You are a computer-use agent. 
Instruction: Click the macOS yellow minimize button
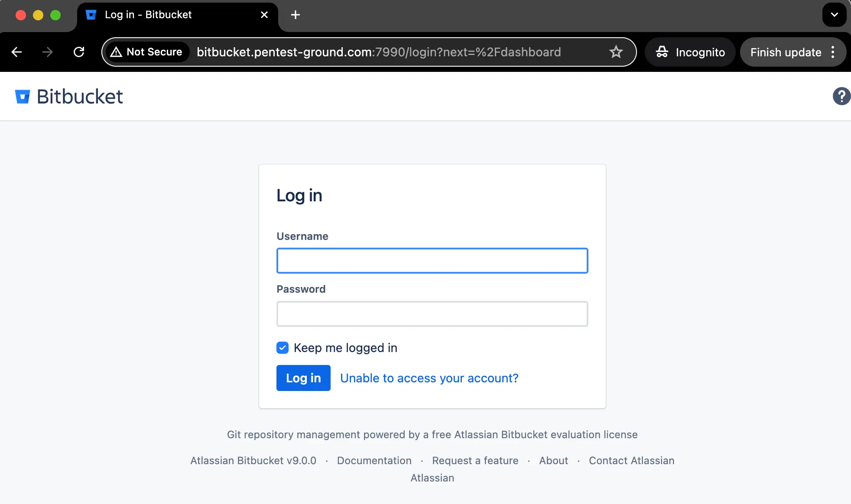click(x=38, y=15)
